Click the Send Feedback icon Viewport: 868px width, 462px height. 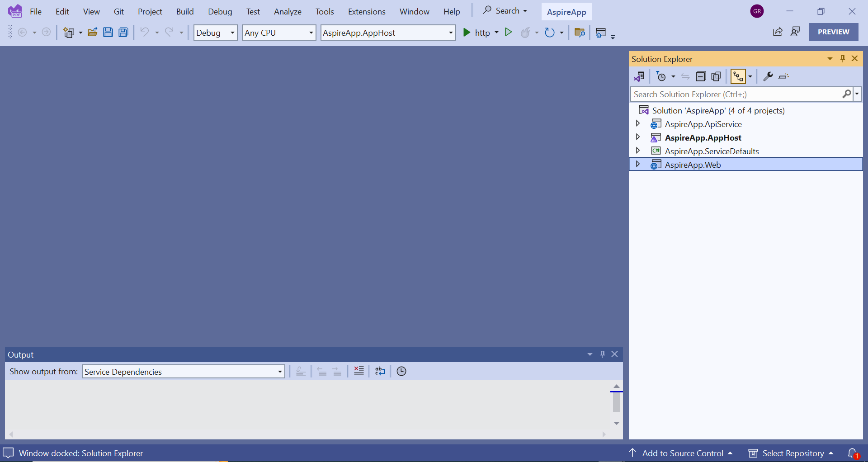pos(795,32)
